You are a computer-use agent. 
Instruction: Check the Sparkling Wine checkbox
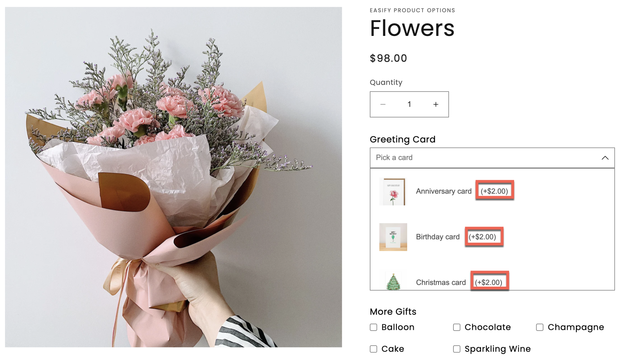[457, 349]
